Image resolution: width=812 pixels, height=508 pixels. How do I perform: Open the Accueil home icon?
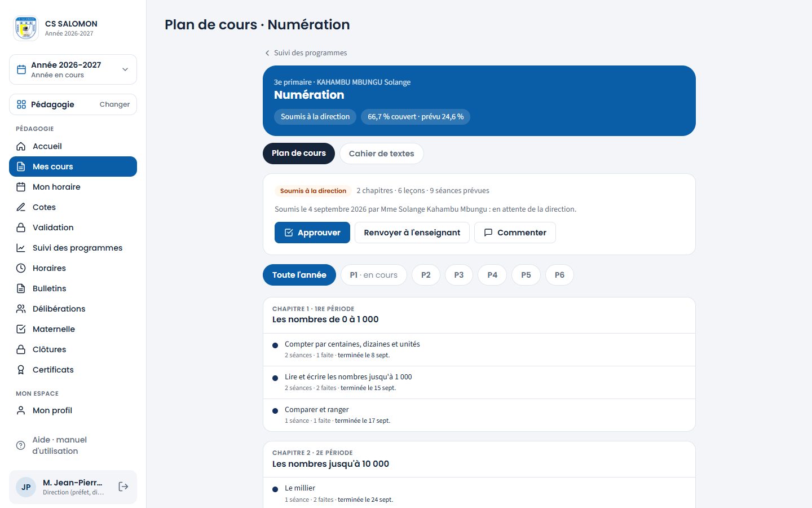[21, 146]
